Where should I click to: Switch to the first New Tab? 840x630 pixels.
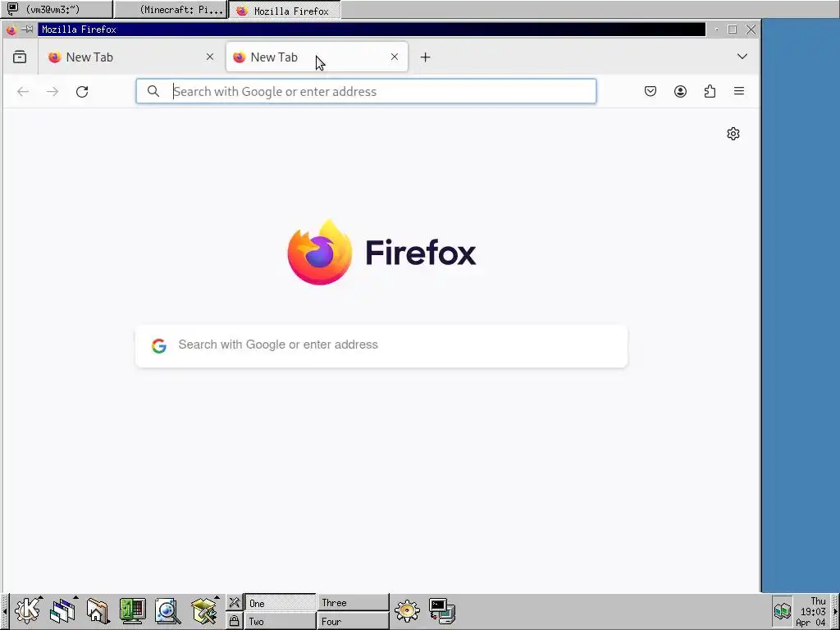131,57
